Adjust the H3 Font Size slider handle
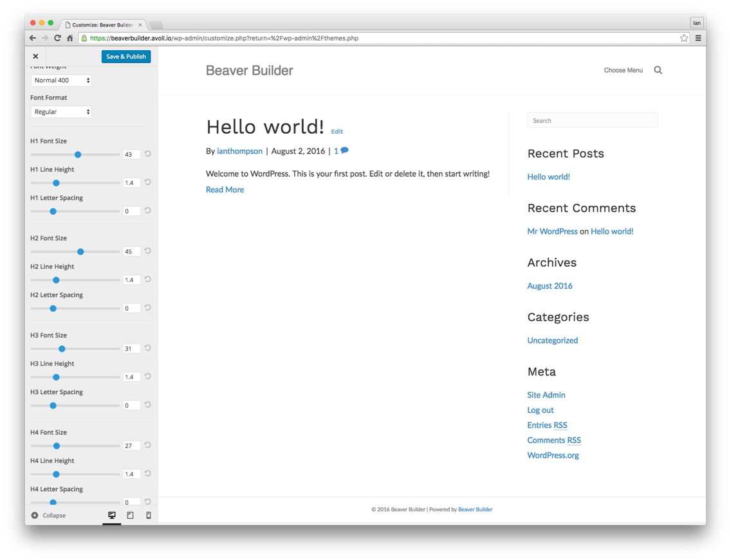 (62, 349)
